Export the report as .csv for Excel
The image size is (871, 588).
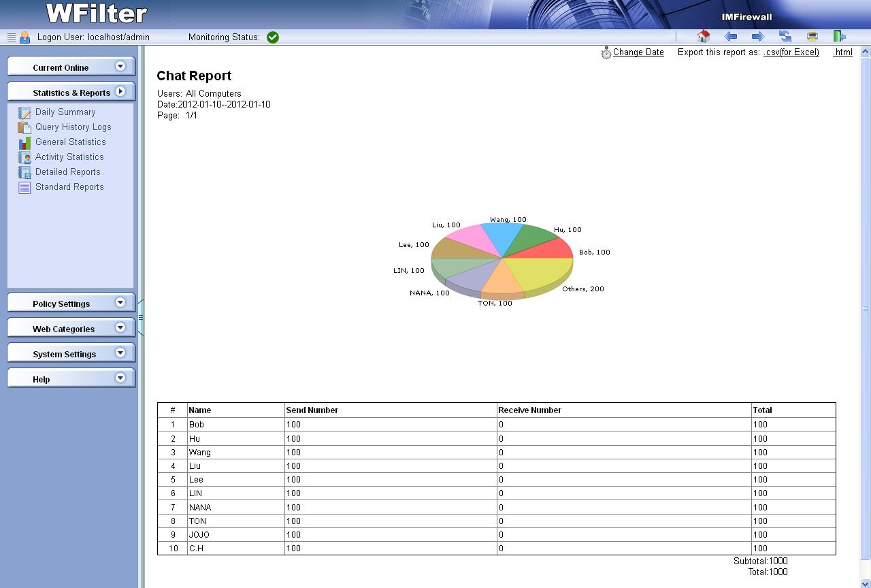791,52
